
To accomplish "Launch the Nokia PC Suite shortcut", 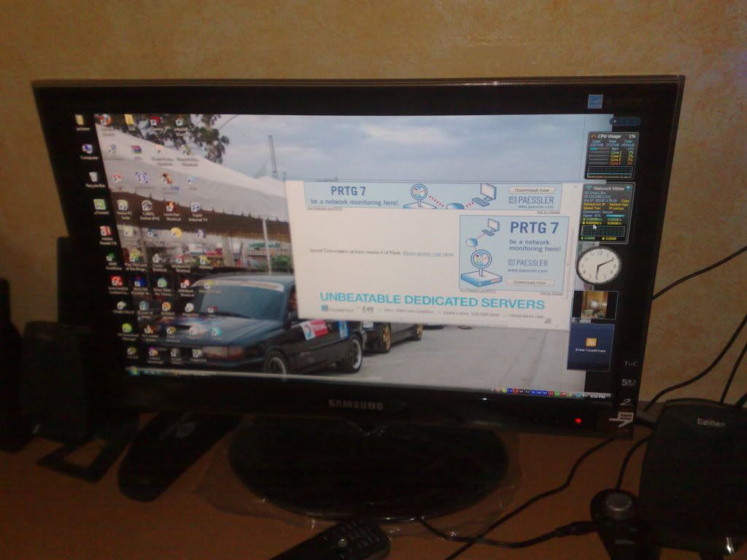I will pos(123,206).
